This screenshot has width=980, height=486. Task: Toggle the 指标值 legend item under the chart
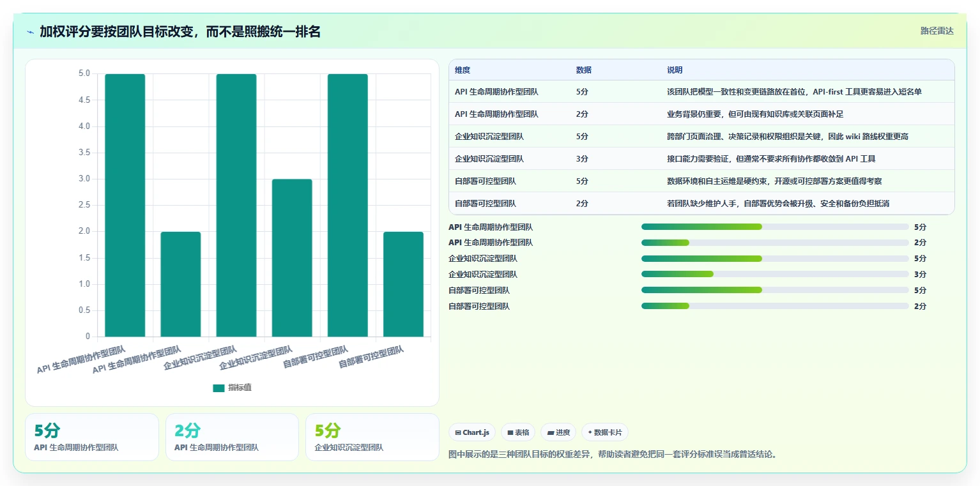click(233, 388)
